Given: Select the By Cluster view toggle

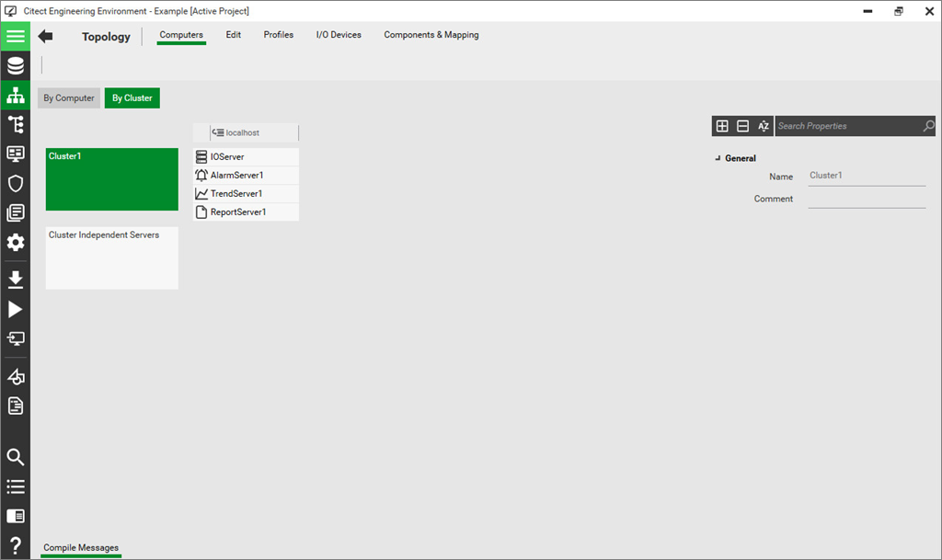Looking at the screenshot, I should [132, 98].
